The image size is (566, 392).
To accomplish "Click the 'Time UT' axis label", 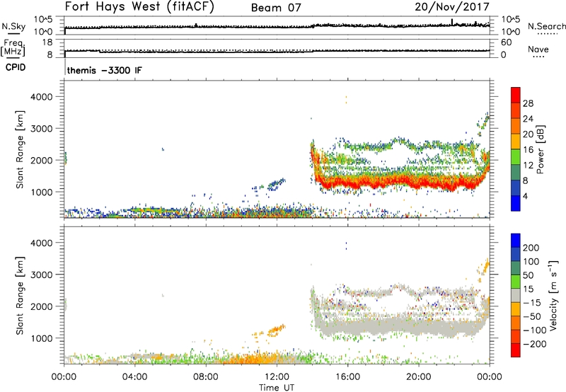I will 277,388.
